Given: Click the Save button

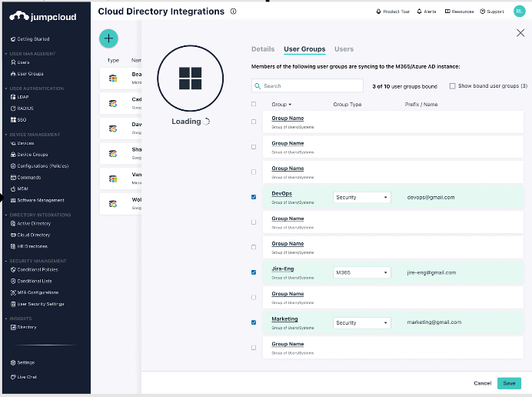Looking at the screenshot, I should pyautogui.click(x=509, y=383).
